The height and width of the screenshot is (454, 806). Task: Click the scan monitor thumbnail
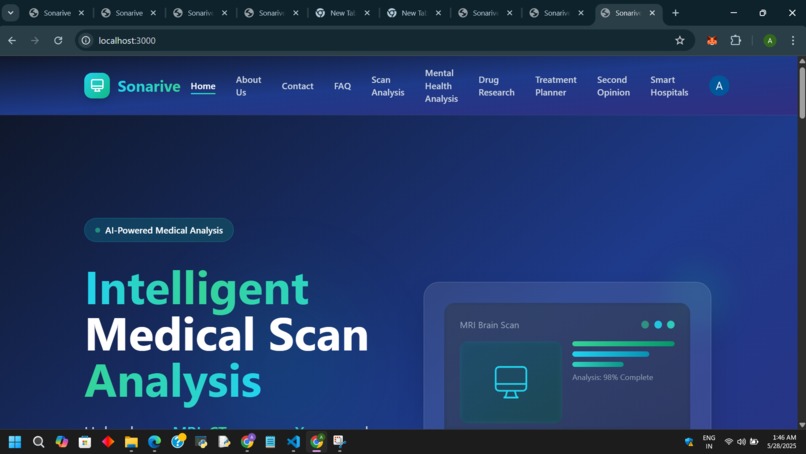pyautogui.click(x=511, y=382)
